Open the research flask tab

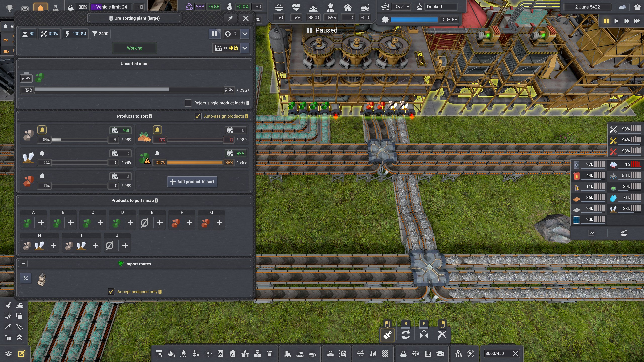(56, 8)
